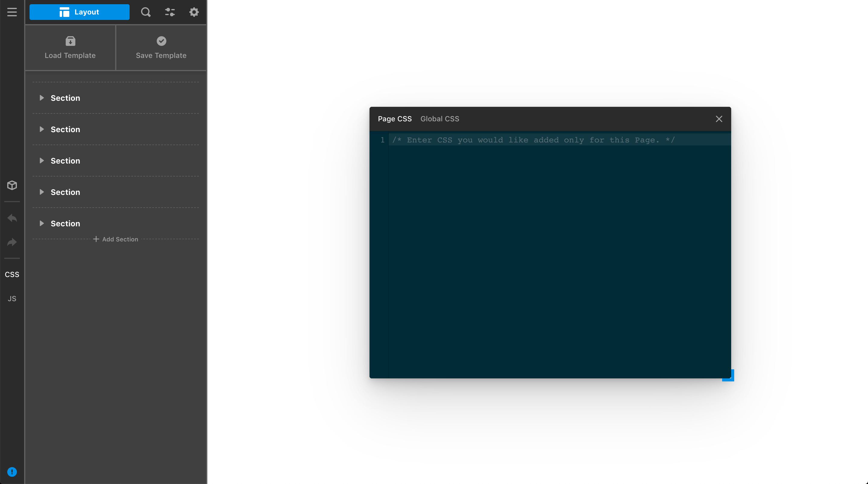Click the search icon in the top toolbar
Viewport: 868px width, 484px height.
[x=146, y=12]
